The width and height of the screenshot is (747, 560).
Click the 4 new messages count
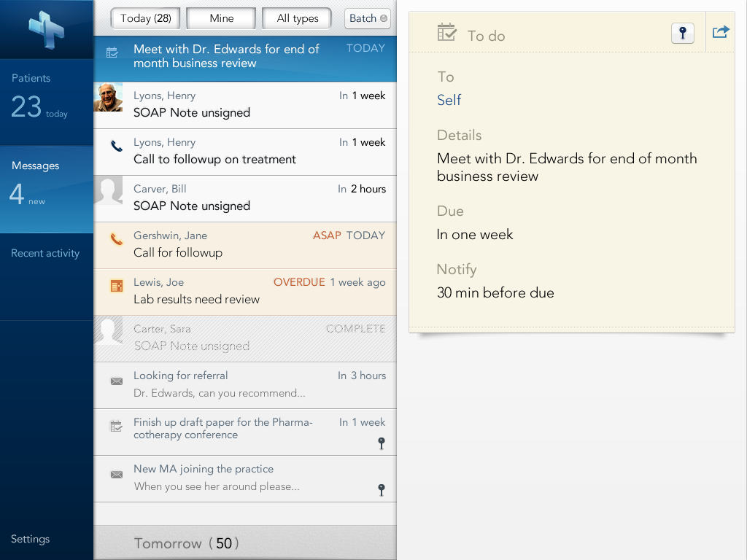27,194
